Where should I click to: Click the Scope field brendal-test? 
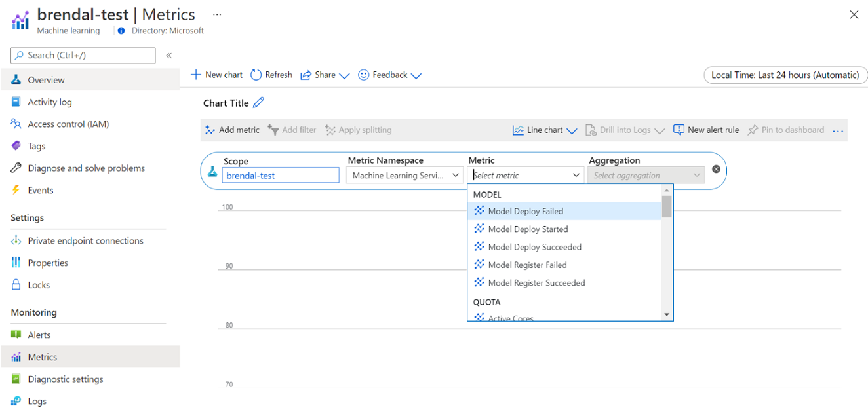coord(281,176)
